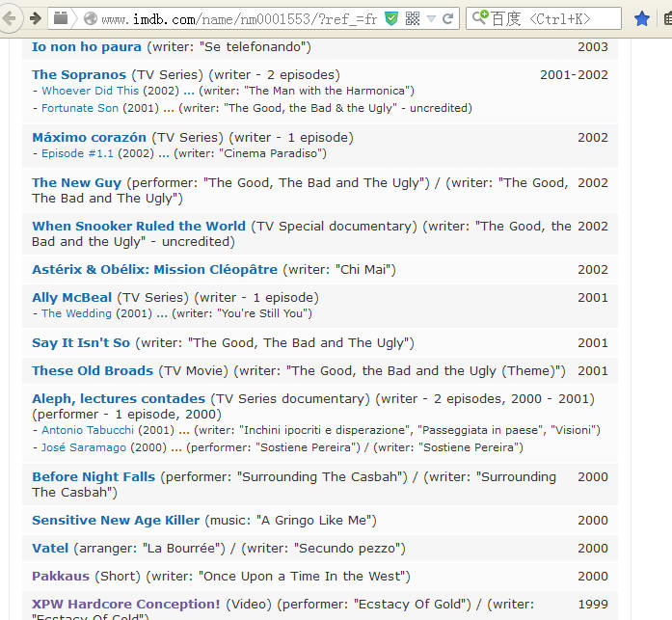Image resolution: width=672 pixels, height=620 pixels.
Task: Open the Fortunate Son episode link
Action: point(80,108)
